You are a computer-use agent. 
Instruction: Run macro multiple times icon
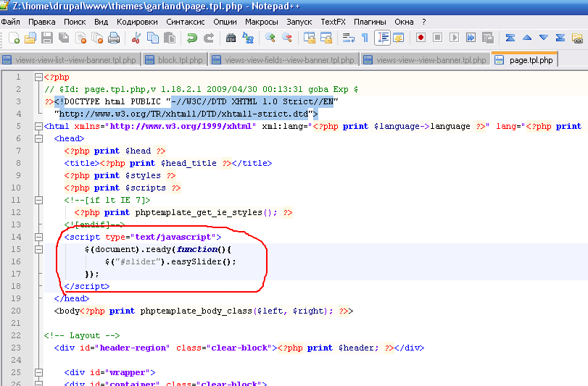471,38
